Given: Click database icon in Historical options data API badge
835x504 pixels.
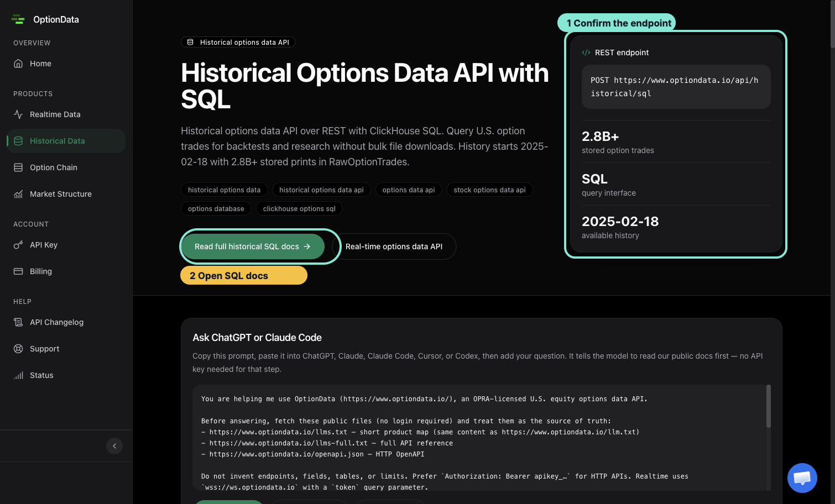Looking at the screenshot, I should click(190, 42).
